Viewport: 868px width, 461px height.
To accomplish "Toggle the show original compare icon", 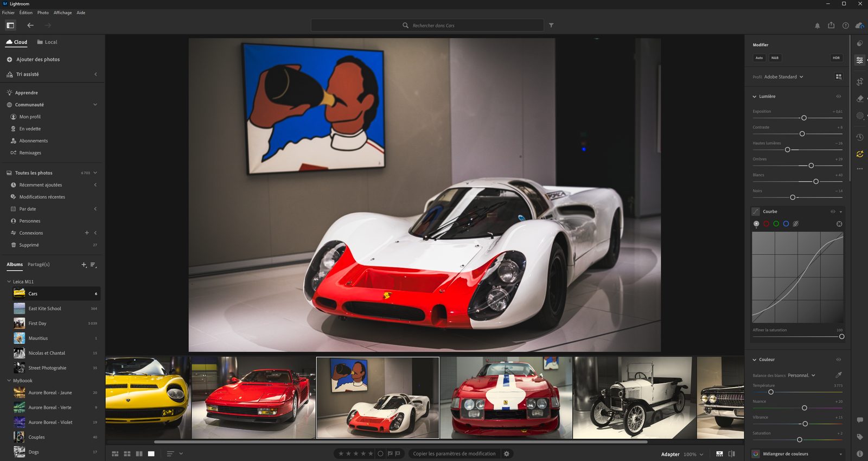I will point(732,454).
